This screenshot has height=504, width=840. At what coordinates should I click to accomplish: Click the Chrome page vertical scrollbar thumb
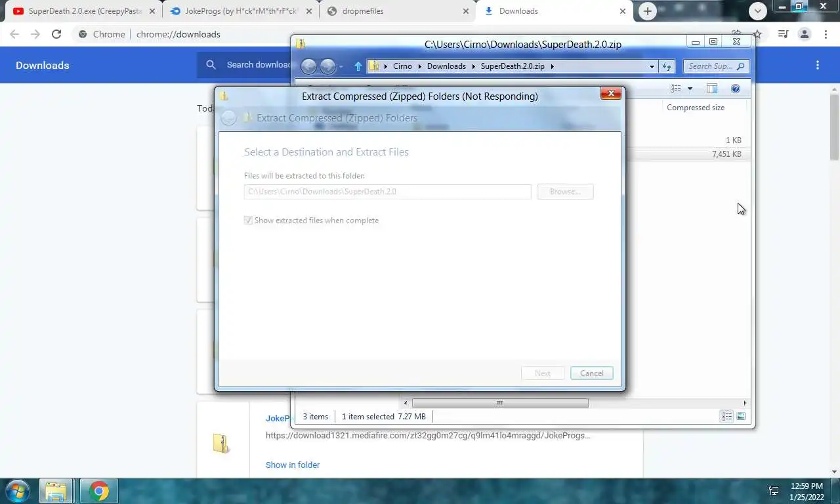coord(835,127)
